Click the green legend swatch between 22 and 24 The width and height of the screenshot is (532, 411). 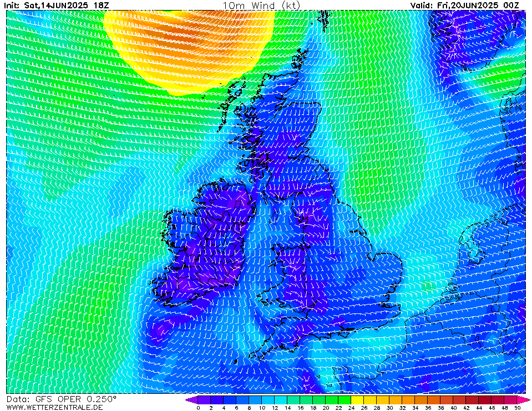coord(344,400)
